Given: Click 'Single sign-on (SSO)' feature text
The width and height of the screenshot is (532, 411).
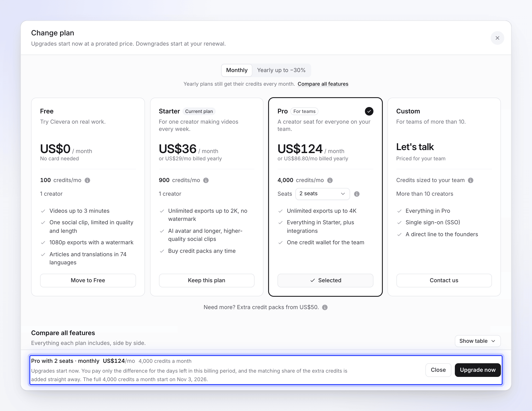Looking at the screenshot, I should pos(433,222).
